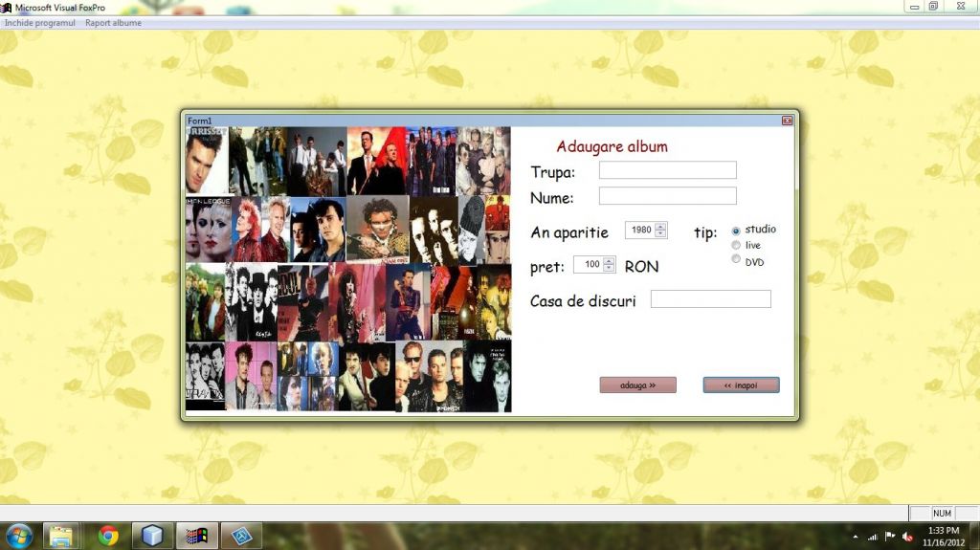Click the Windows Start orb

point(19,535)
